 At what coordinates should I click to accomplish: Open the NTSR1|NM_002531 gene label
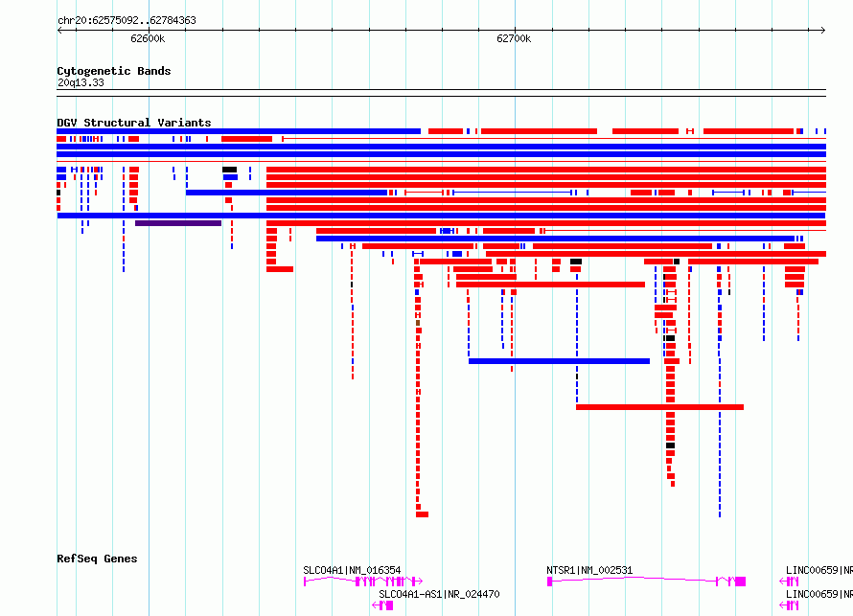pyautogui.click(x=589, y=570)
